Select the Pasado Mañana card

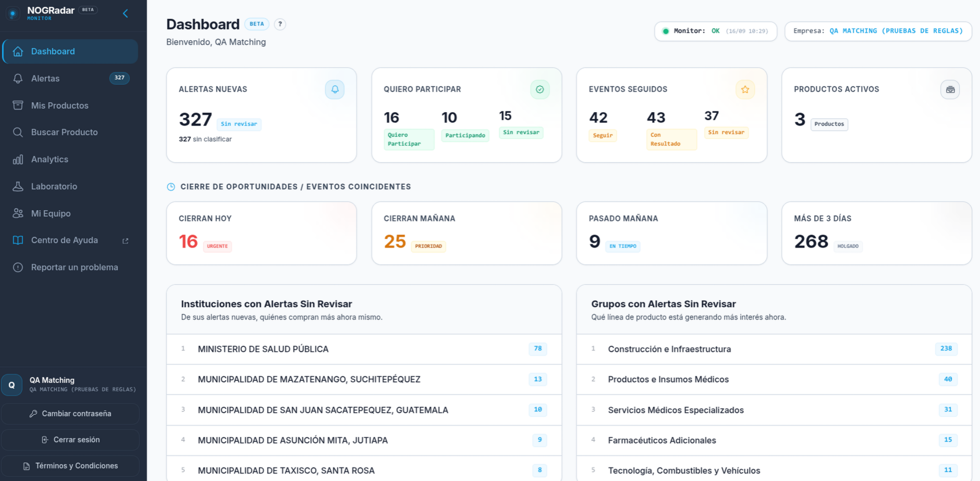(671, 233)
